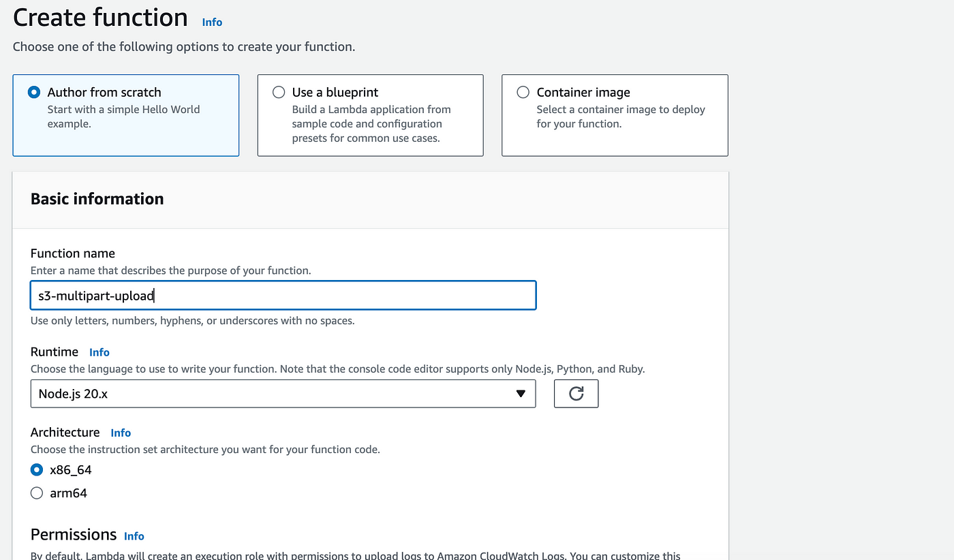
Task: Choose Use a blueprint creation method
Action: [x=279, y=91]
